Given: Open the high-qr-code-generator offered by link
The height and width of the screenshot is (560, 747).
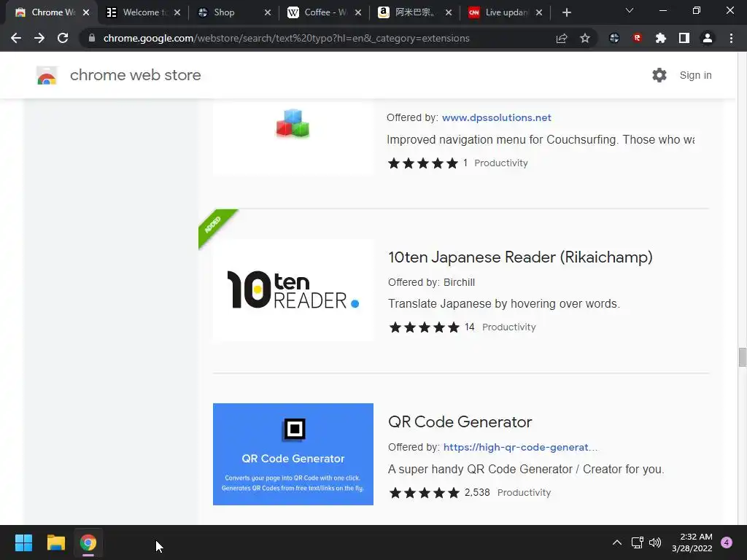Looking at the screenshot, I should pos(520,447).
